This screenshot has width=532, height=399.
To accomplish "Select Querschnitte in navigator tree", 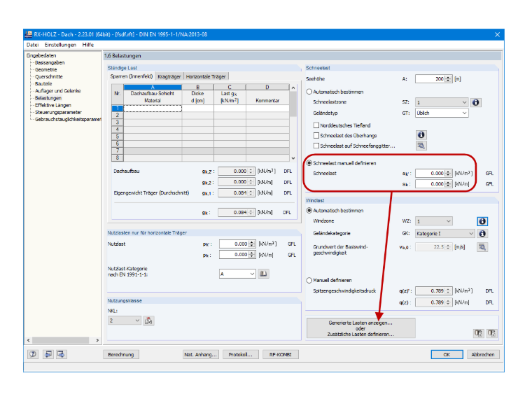I will (x=49, y=77).
